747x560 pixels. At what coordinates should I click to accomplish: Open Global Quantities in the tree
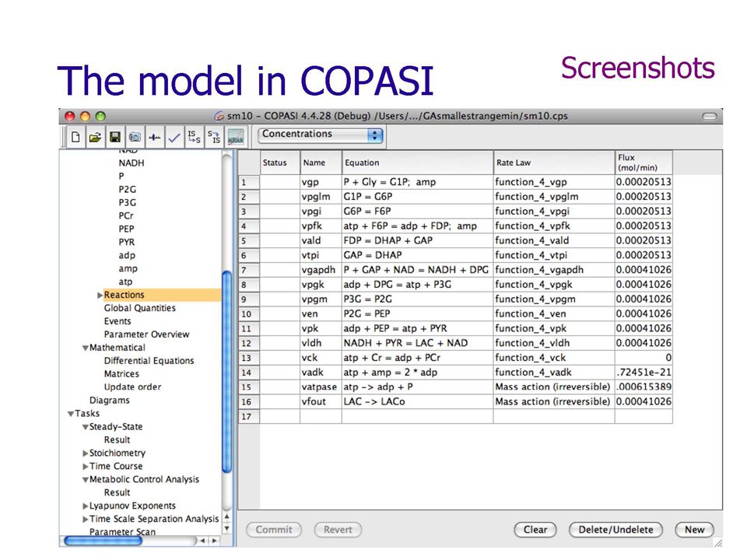(139, 308)
